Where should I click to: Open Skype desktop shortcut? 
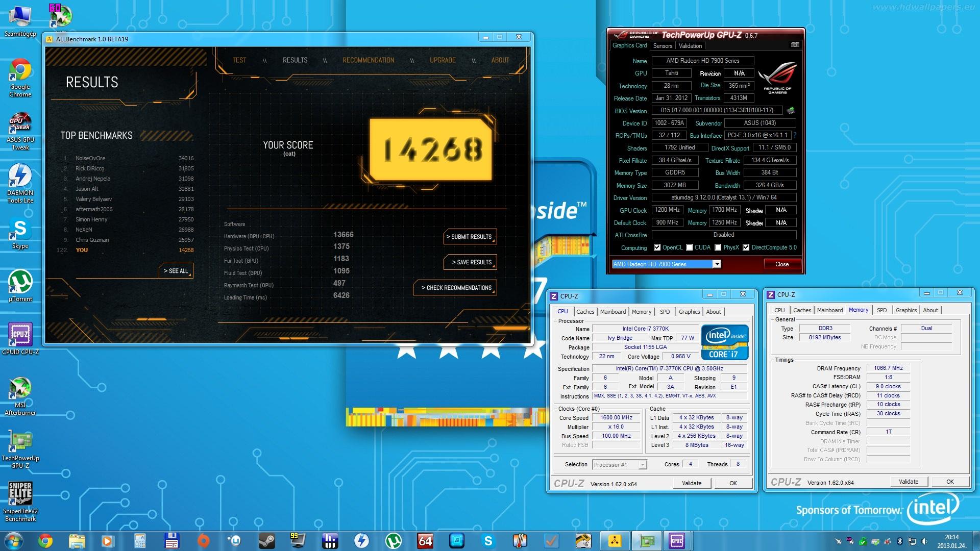point(20,234)
